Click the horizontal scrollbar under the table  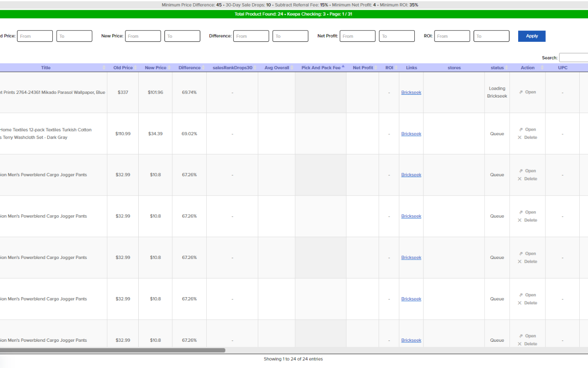point(113,350)
